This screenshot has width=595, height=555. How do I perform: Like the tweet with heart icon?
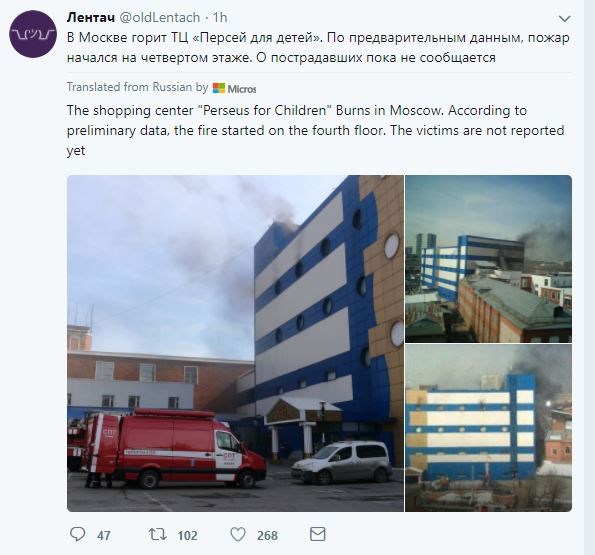pyautogui.click(x=238, y=535)
